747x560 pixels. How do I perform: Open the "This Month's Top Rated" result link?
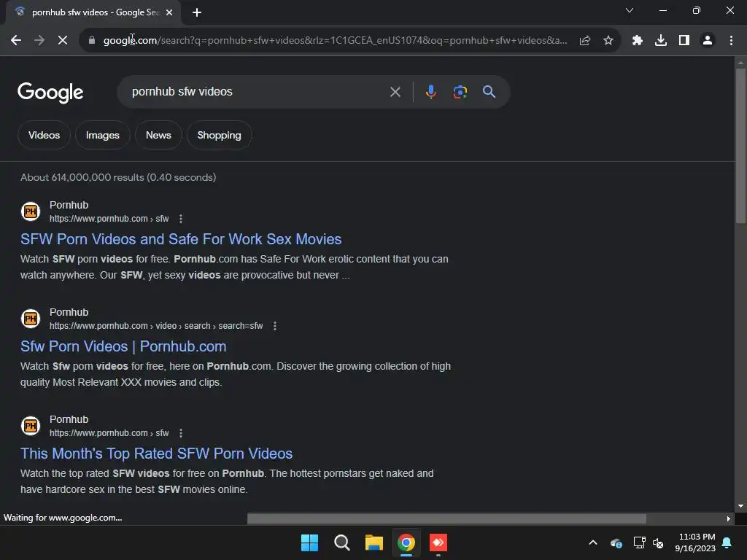[x=156, y=454]
